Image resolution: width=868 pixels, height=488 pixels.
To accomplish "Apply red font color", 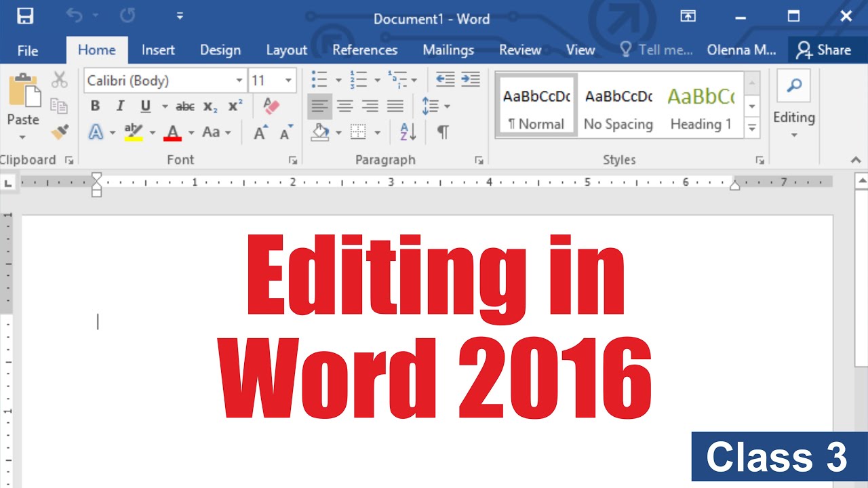I will [x=173, y=132].
